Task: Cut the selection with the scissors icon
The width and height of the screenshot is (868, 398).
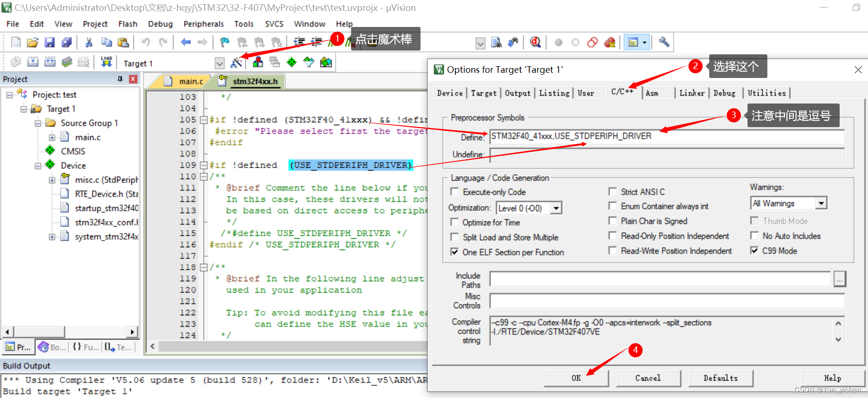Action: click(88, 43)
